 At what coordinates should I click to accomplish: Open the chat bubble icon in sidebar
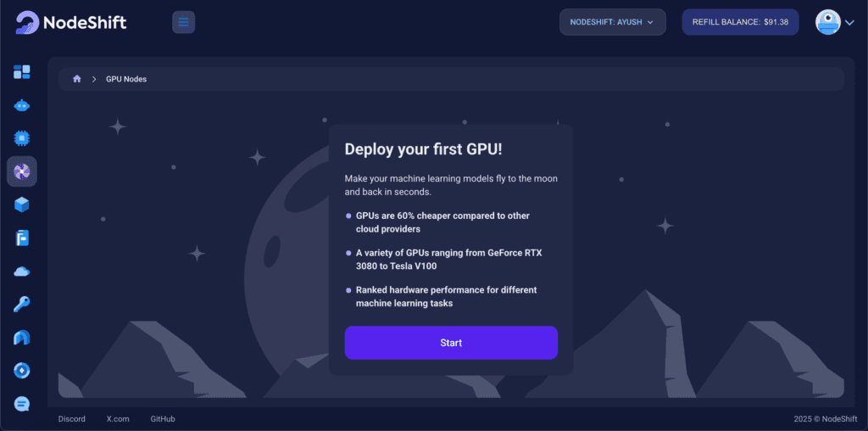[x=21, y=404]
